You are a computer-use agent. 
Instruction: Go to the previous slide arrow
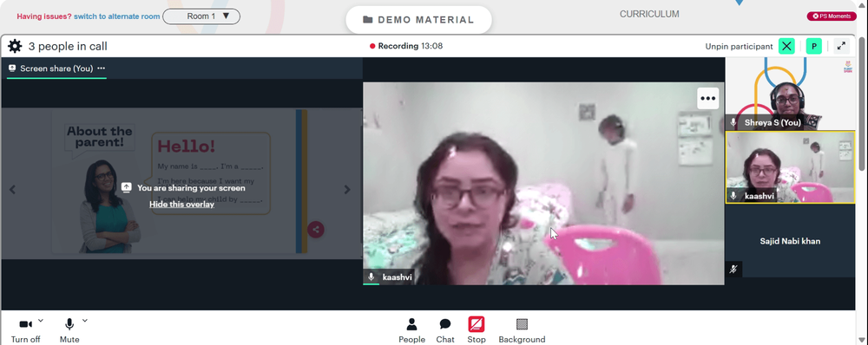click(12, 190)
